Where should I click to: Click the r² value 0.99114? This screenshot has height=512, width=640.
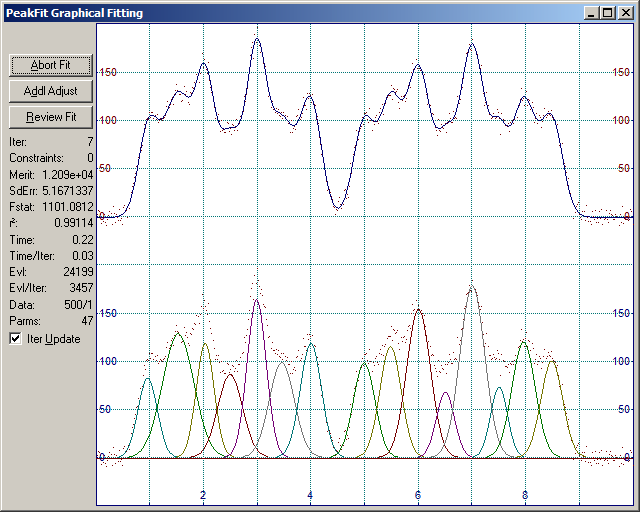[73, 223]
